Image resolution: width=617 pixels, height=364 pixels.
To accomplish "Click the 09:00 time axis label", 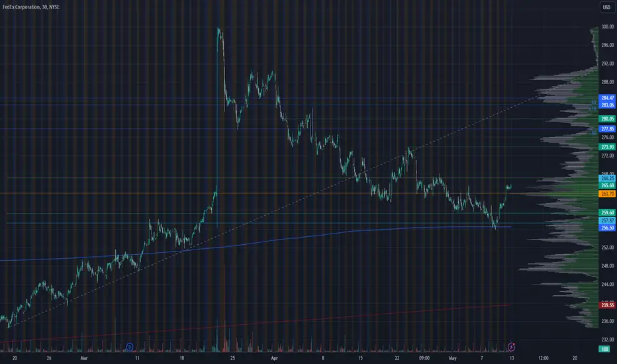I will [424, 358].
